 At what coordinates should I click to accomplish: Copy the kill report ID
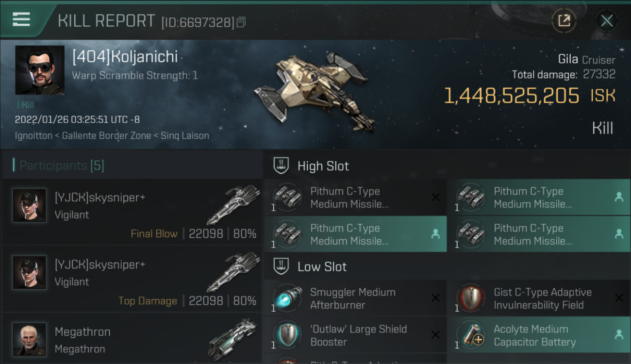pyautogui.click(x=241, y=22)
